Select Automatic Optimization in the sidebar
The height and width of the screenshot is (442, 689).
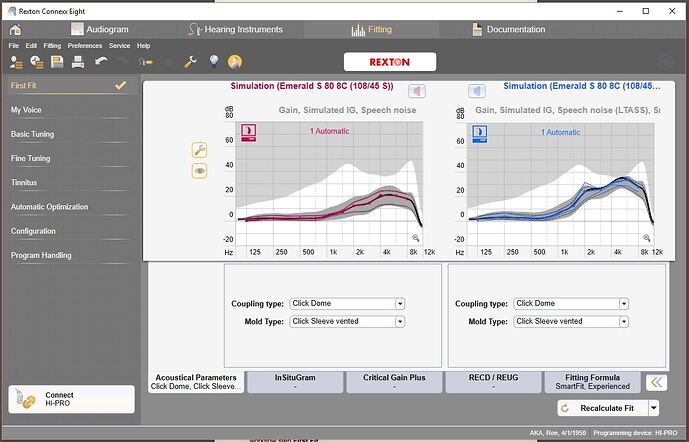click(70, 207)
